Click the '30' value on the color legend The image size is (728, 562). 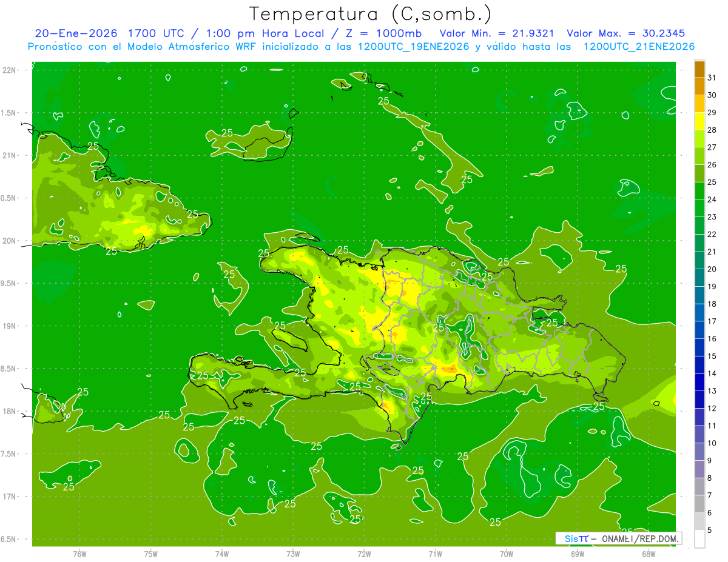(x=712, y=95)
